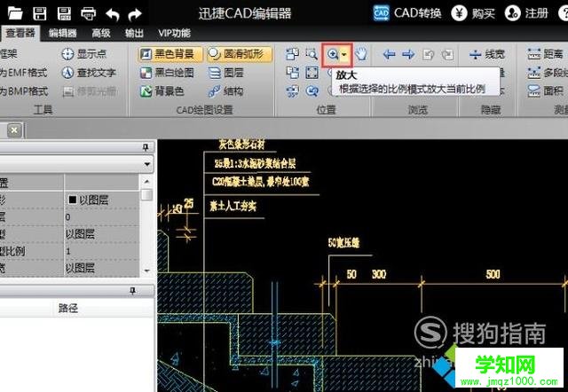
Task: Click top-left multi-window icon in 位置 group
Action: (292, 54)
